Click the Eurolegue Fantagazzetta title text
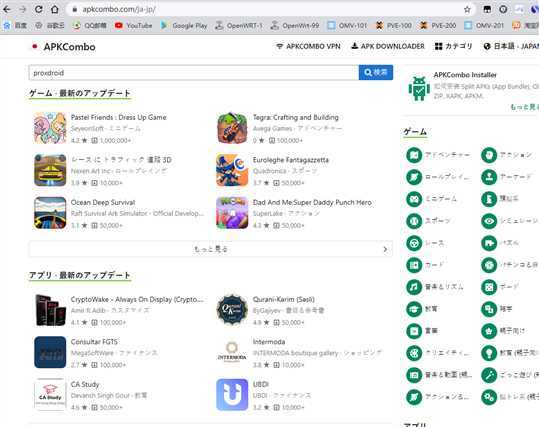This screenshot has width=539, height=427. pyautogui.click(x=291, y=160)
